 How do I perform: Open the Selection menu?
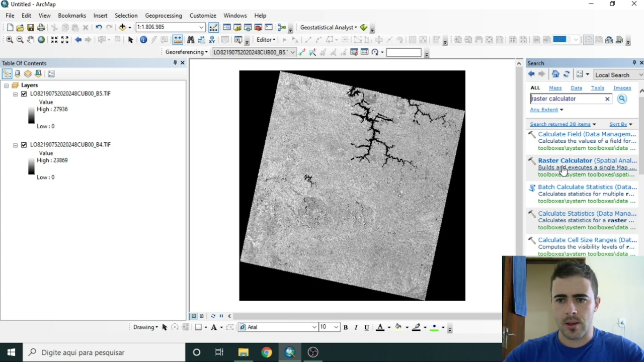[126, 16]
